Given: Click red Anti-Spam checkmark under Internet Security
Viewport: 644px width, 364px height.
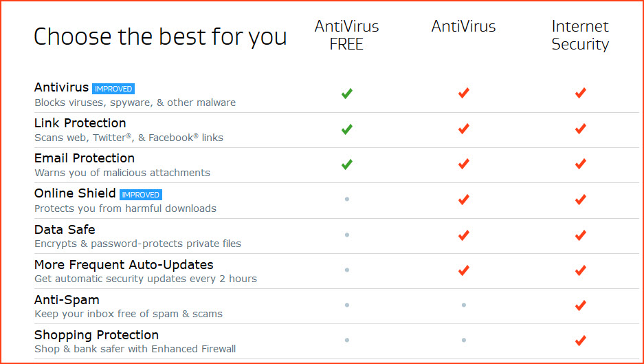Looking at the screenshot, I should tap(580, 306).
